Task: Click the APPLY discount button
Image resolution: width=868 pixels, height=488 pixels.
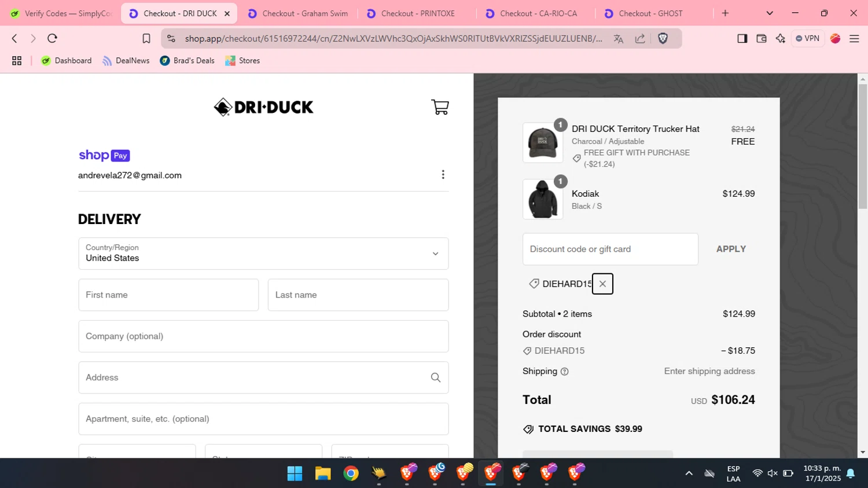Action: tap(731, 249)
